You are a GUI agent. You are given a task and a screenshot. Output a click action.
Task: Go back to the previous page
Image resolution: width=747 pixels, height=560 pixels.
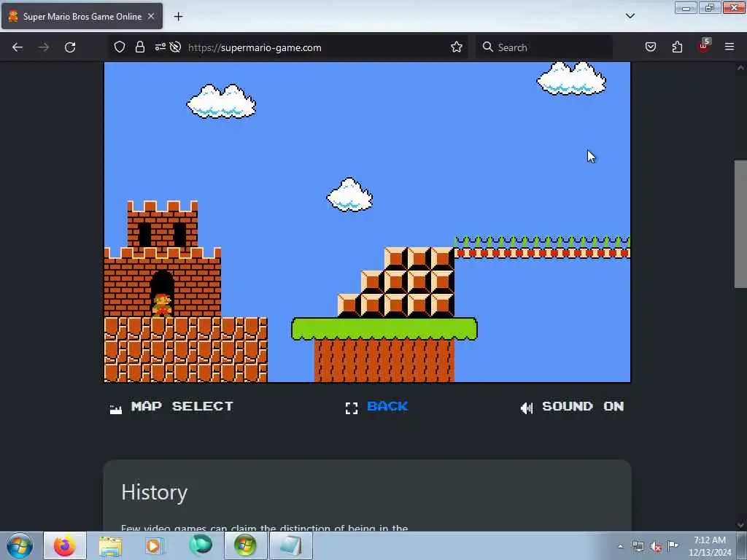pos(18,47)
